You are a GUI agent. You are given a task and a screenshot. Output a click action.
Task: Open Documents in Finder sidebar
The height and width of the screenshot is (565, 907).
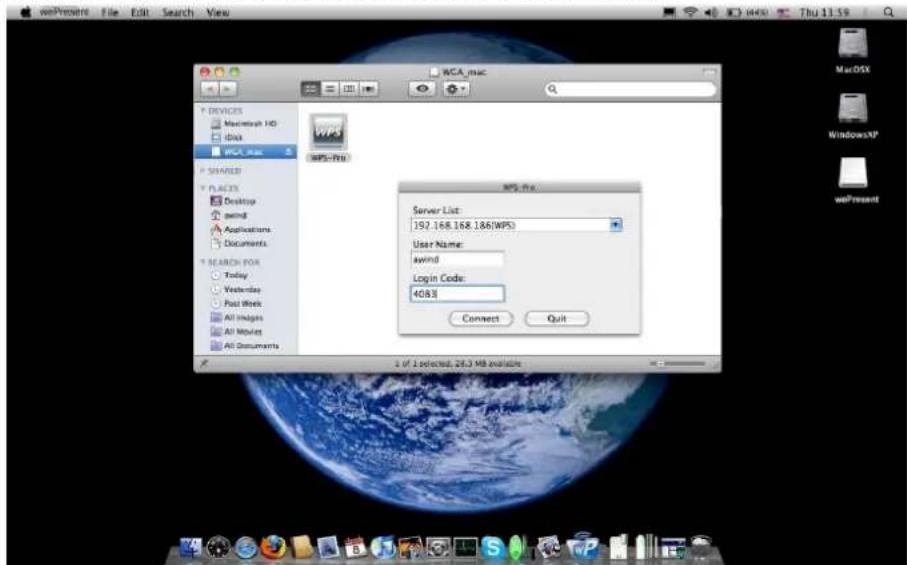(239, 243)
